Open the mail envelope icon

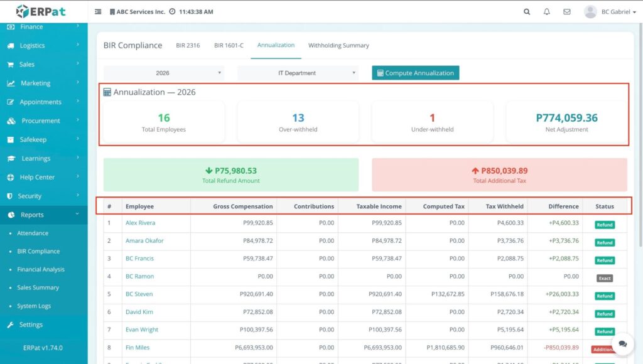567,12
